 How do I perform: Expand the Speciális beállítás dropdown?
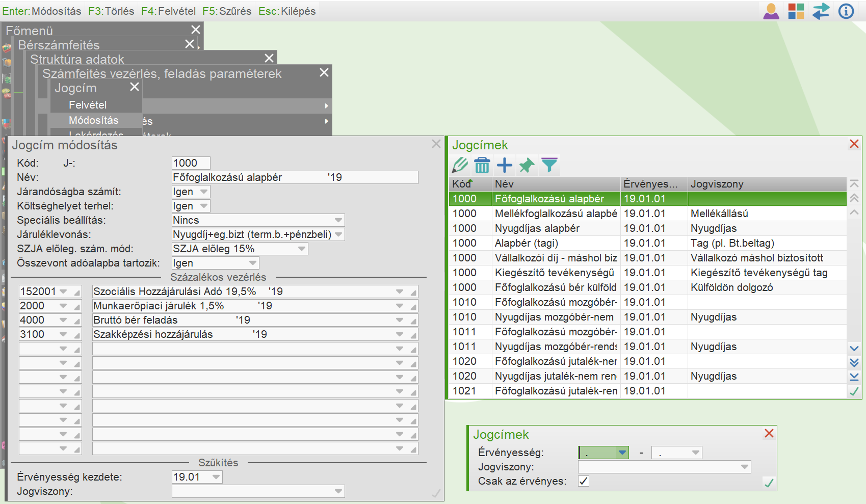tap(338, 220)
